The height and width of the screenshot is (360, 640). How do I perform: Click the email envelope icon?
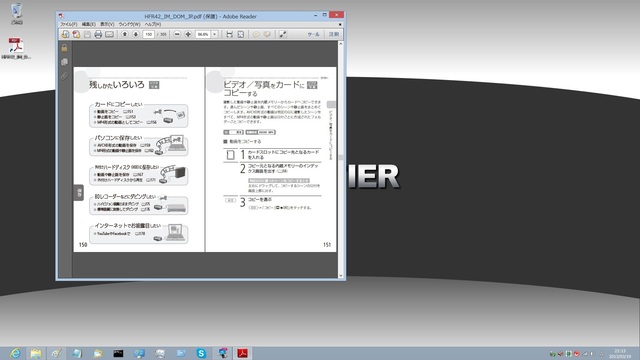[x=109, y=35]
